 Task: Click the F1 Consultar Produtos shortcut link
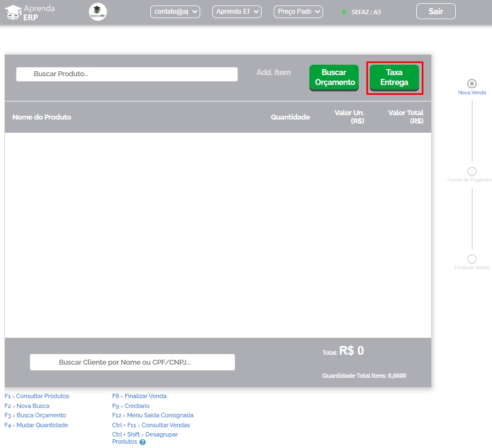37,396
